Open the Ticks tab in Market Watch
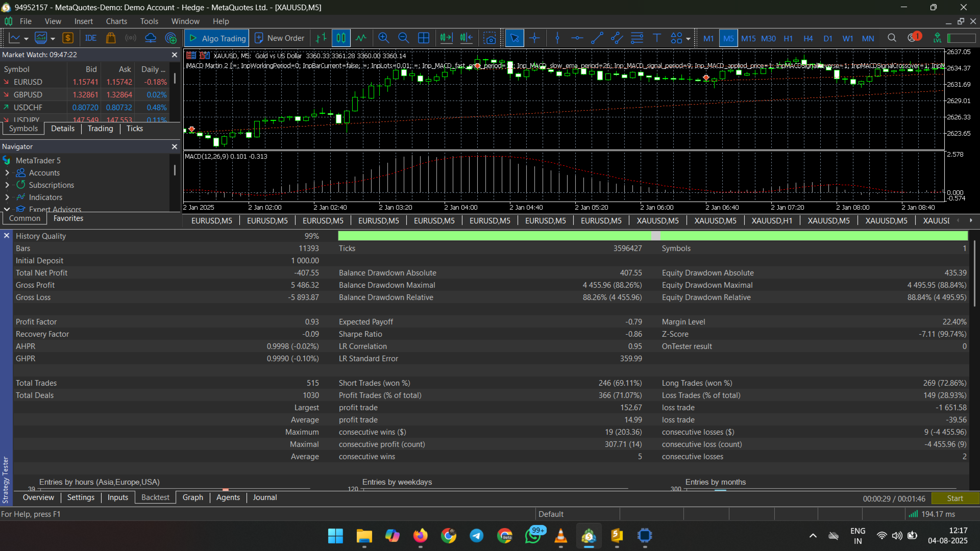Image resolution: width=980 pixels, height=551 pixels. point(135,129)
